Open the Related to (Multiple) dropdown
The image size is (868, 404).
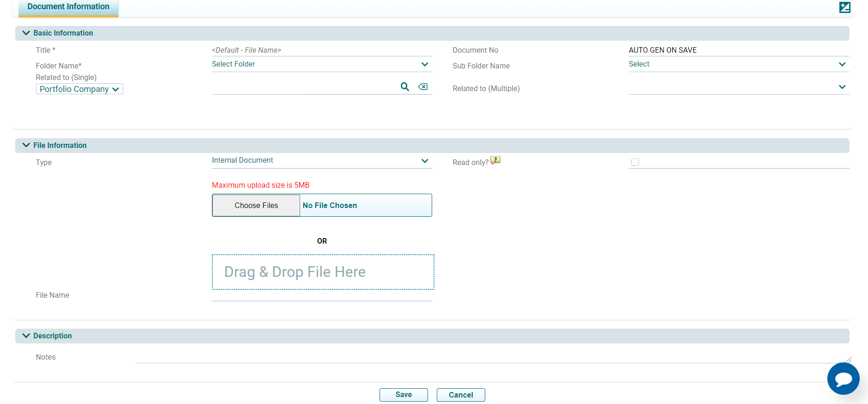pos(738,87)
